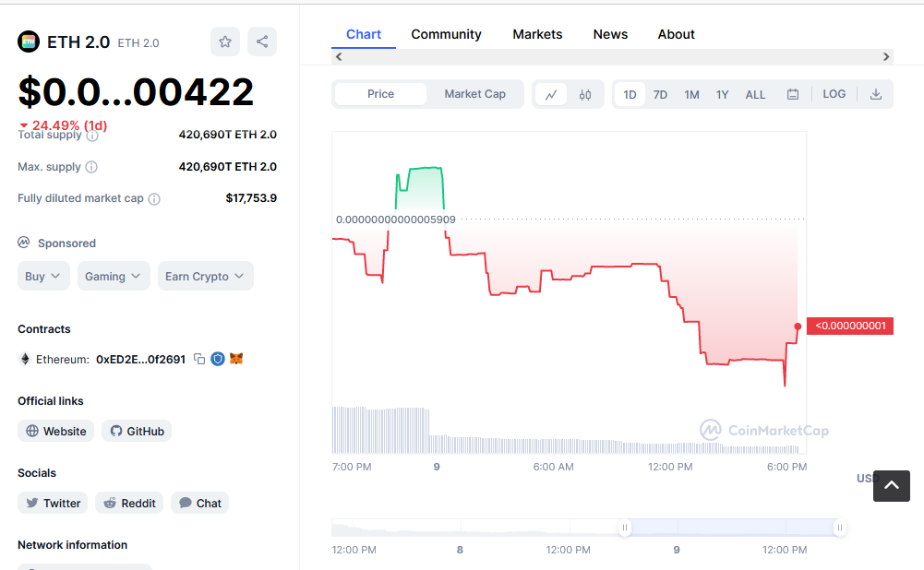This screenshot has height=570, width=924.
Task: Click the Ethereum diamond icon
Action: pos(25,359)
